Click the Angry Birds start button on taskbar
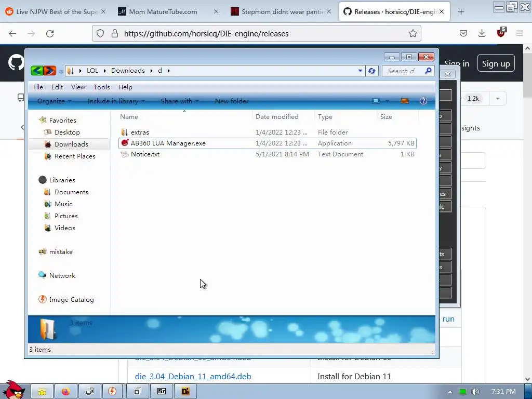This screenshot has width=532, height=399. [x=14, y=390]
